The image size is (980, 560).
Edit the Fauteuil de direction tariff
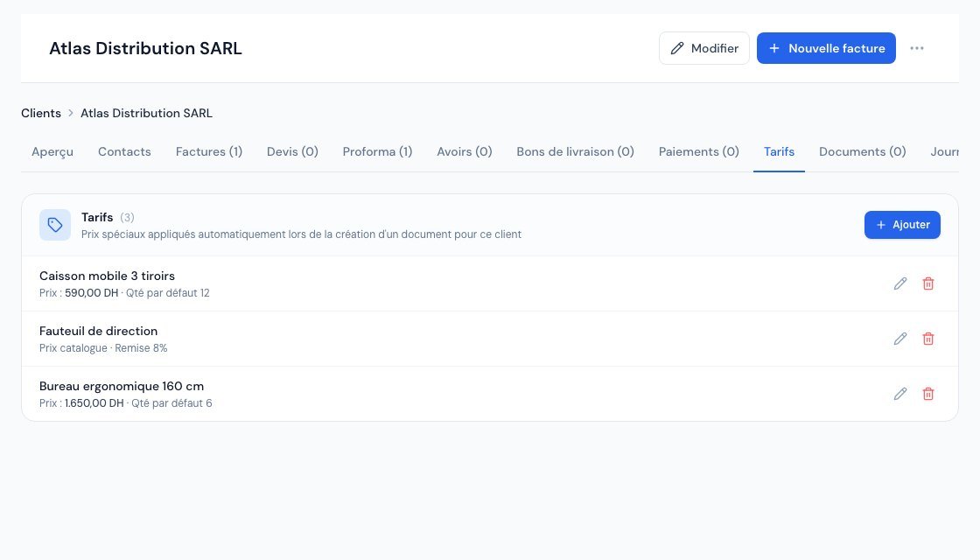(900, 339)
